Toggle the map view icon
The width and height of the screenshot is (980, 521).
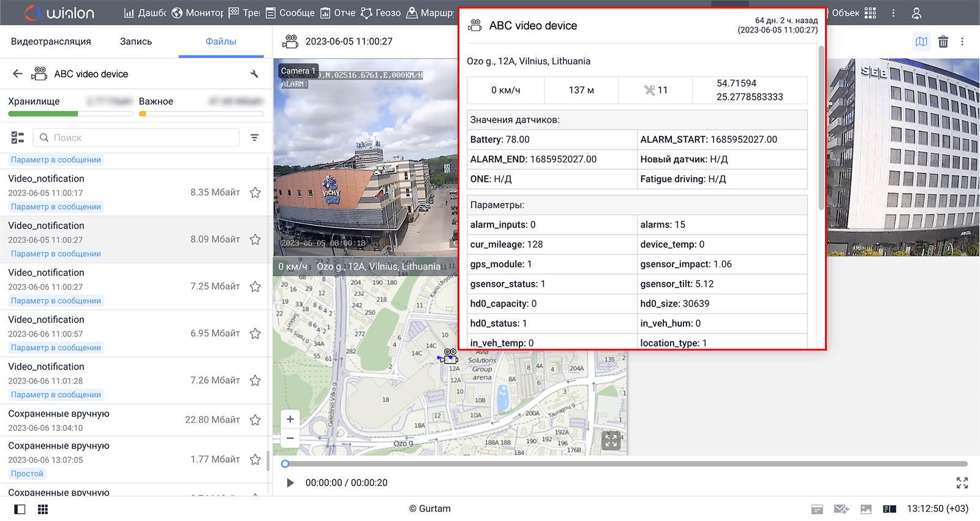(x=921, y=42)
